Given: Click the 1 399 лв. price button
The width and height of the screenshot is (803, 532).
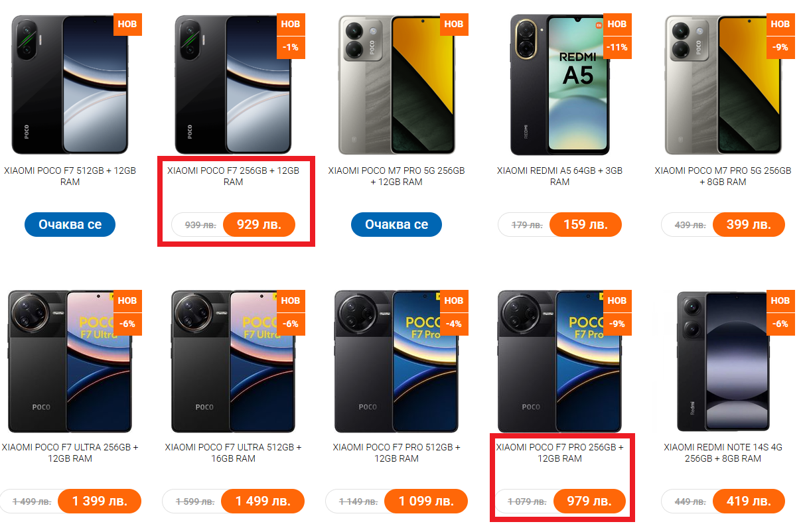Looking at the screenshot, I should 100,501.
